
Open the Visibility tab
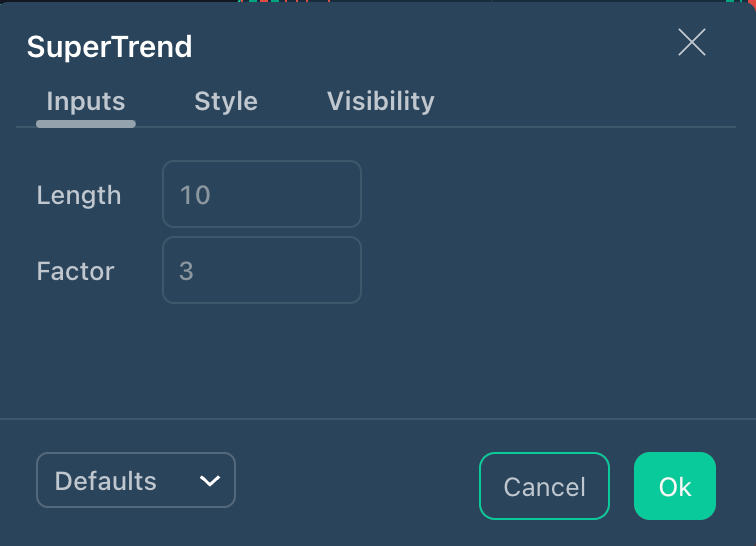[x=380, y=101]
